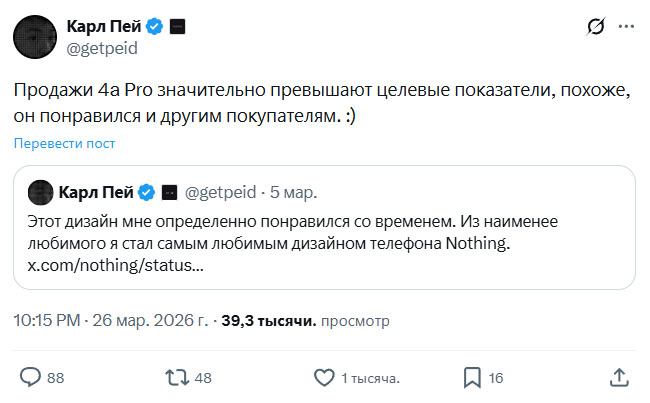Open the Grok circle-slash icon
Viewport: 650px width, 403px height.
coord(595,27)
